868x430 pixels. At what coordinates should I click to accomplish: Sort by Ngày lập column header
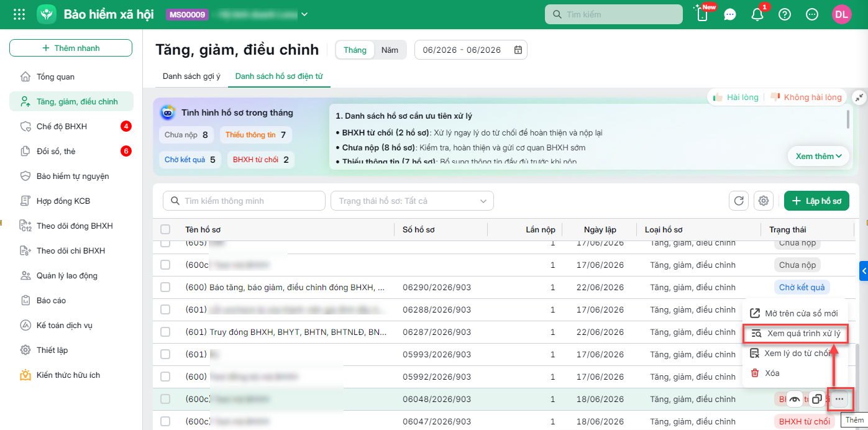[x=600, y=229]
